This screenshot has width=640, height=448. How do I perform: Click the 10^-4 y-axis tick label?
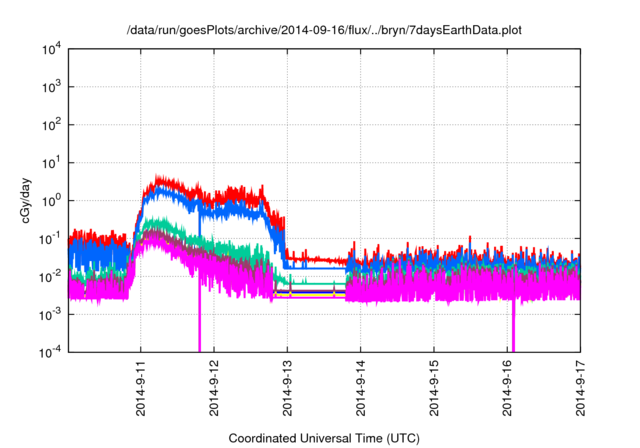pos(50,351)
